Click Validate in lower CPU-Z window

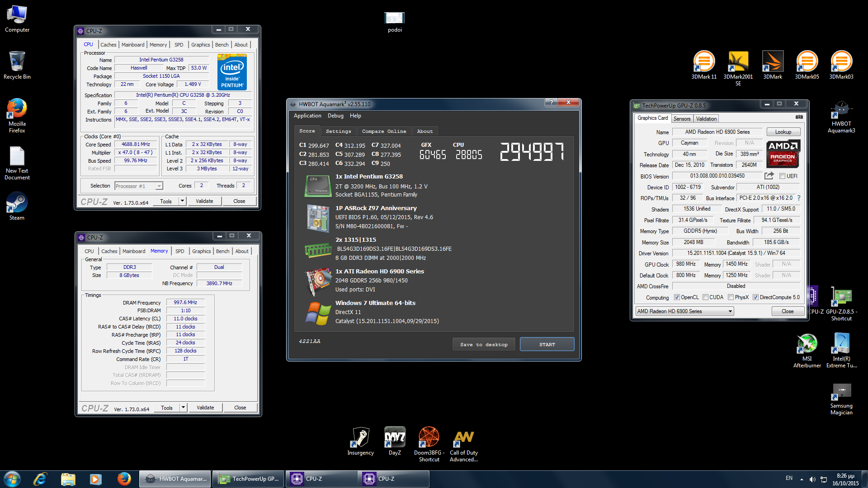[x=205, y=408]
